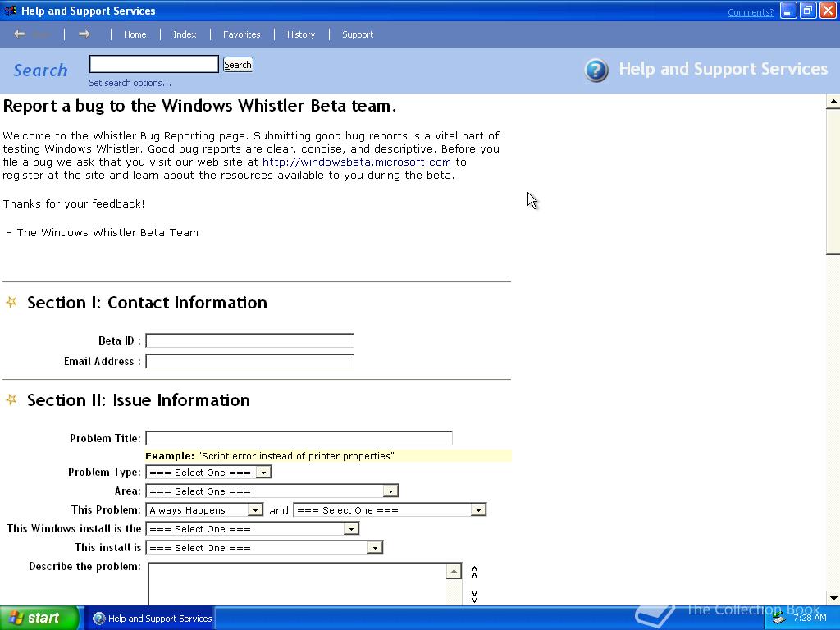Click the system clock showing 7:28 AM
This screenshot has width=840, height=630.
[810, 619]
